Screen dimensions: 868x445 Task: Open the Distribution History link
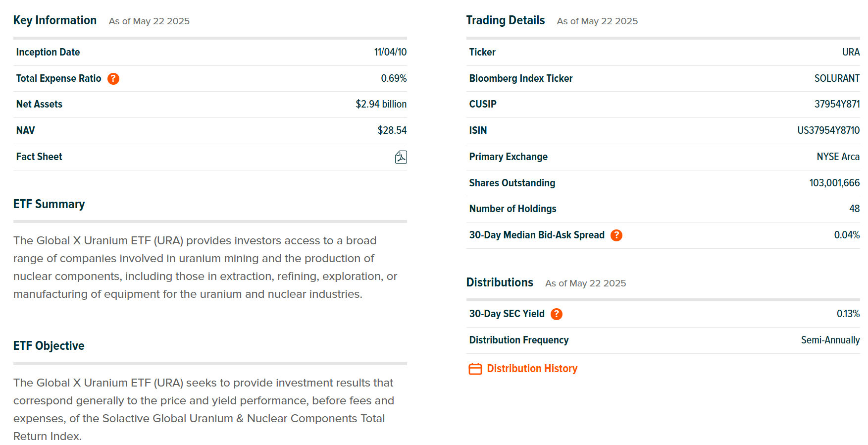coord(532,369)
